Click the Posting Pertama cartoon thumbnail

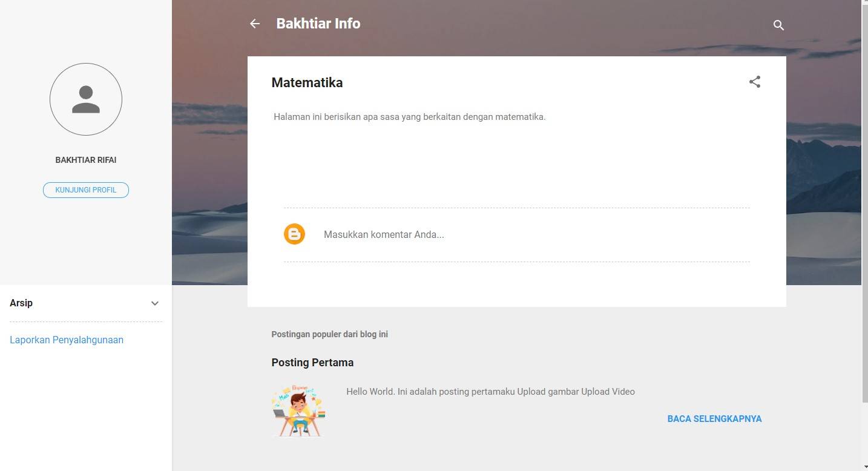(x=298, y=410)
